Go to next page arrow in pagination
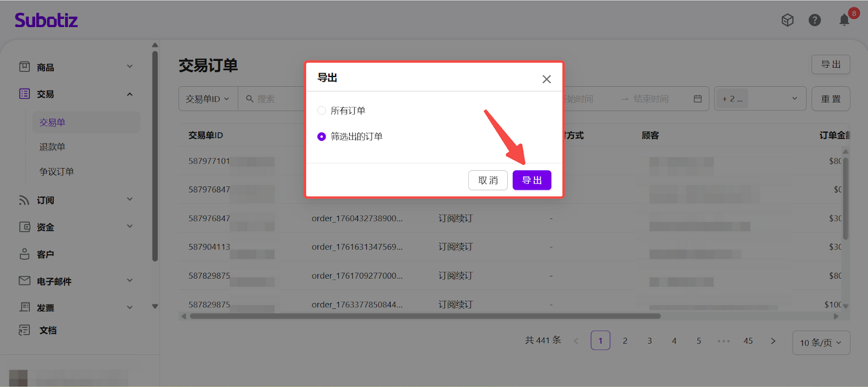This screenshot has height=387, width=868. pos(773,341)
